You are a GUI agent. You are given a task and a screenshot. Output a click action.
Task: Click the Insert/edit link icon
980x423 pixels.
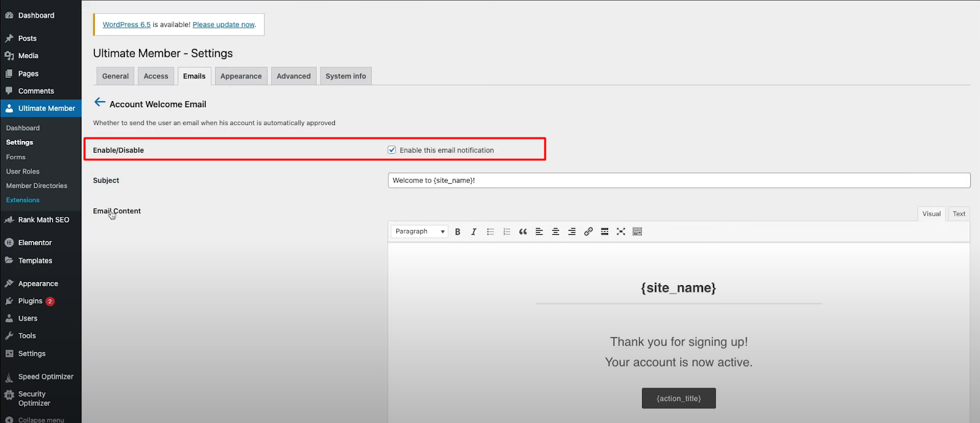pos(588,232)
